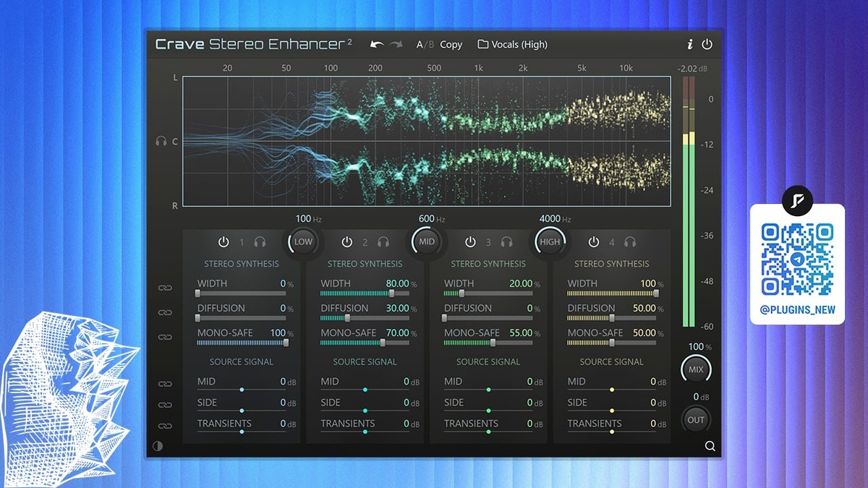Click band 3 WIDTH value 20.00

(521, 283)
